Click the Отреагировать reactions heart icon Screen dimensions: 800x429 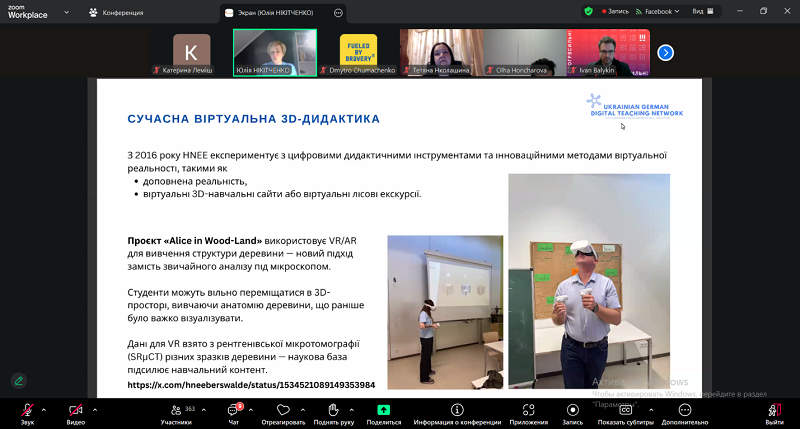click(x=282, y=412)
